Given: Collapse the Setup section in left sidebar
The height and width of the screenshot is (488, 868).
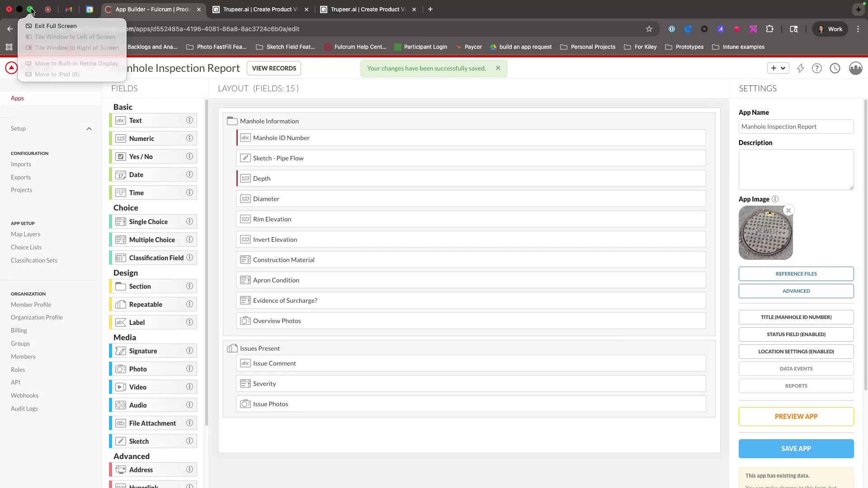Looking at the screenshot, I should (89, 128).
